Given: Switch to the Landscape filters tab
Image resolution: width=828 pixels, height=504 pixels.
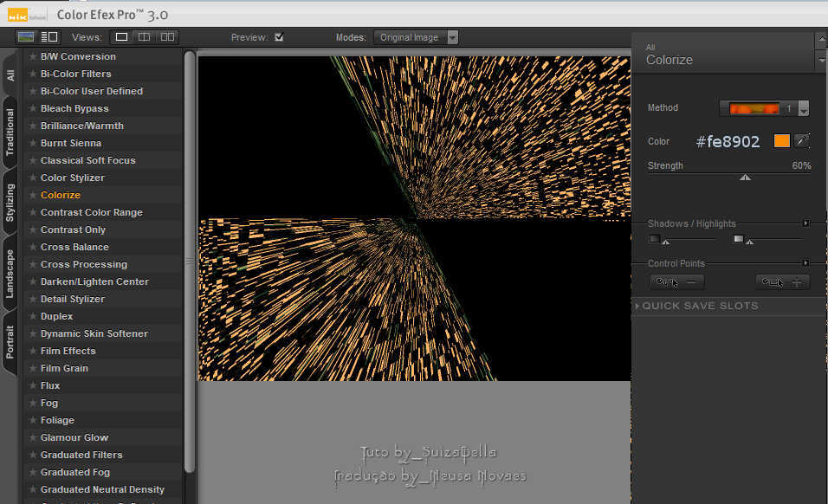Looking at the screenshot, I should (x=10, y=274).
